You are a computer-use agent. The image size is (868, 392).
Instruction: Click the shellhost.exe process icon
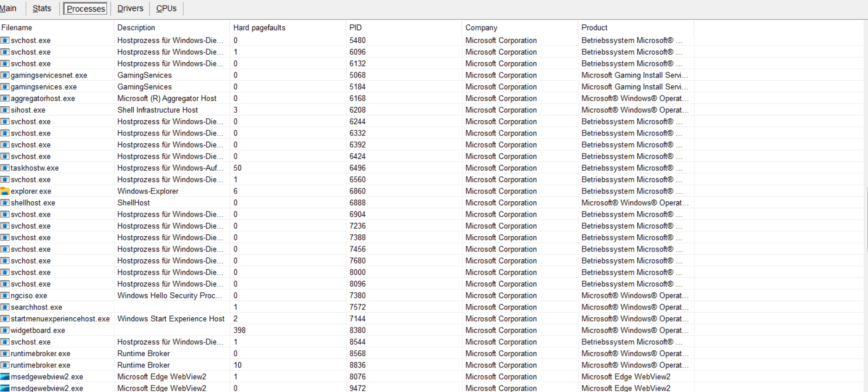click(5, 203)
